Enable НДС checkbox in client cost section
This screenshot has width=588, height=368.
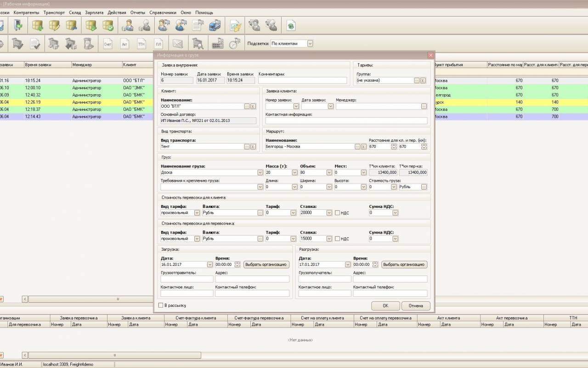click(x=337, y=213)
